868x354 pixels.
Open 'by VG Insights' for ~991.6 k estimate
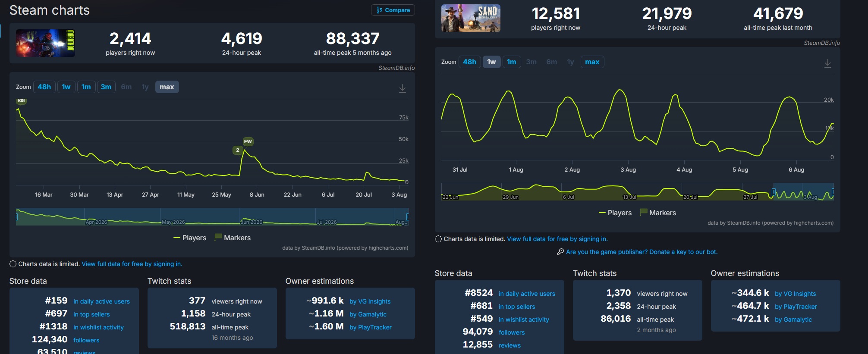click(x=370, y=301)
